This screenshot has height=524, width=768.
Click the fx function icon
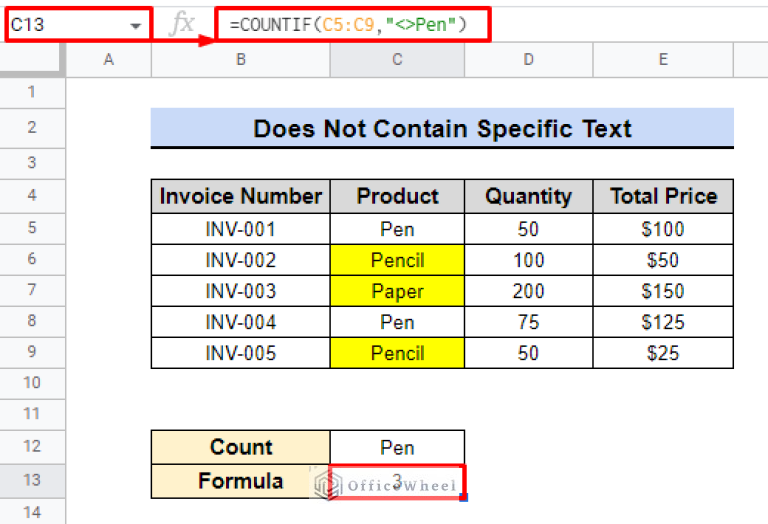(x=182, y=24)
